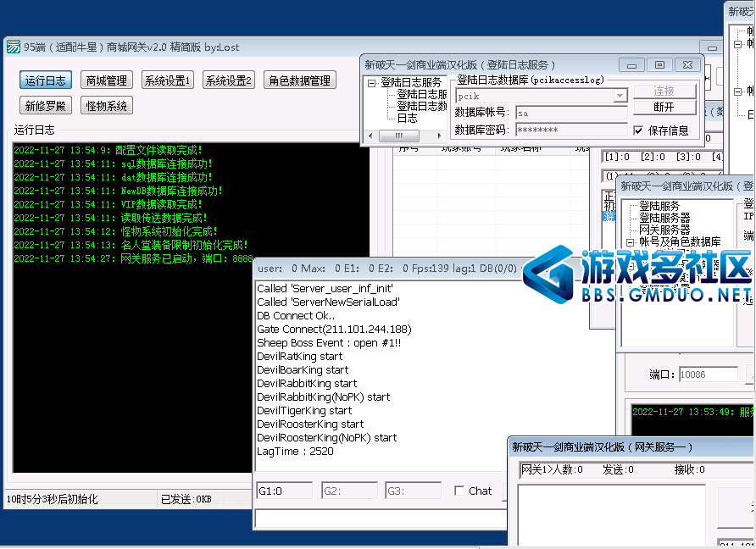Click 'Gate Connect(211.101.244.188)' log line
The image size is (756, 549).
334,330
